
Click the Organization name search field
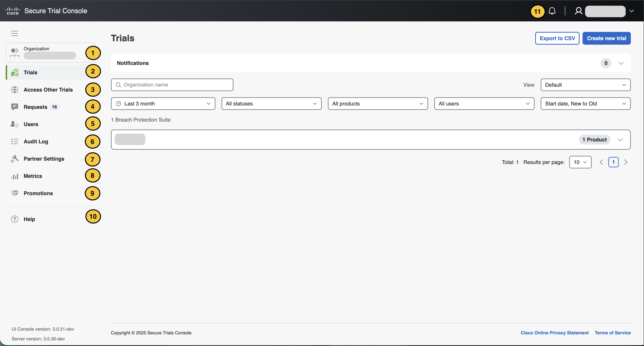coord(175,85)
